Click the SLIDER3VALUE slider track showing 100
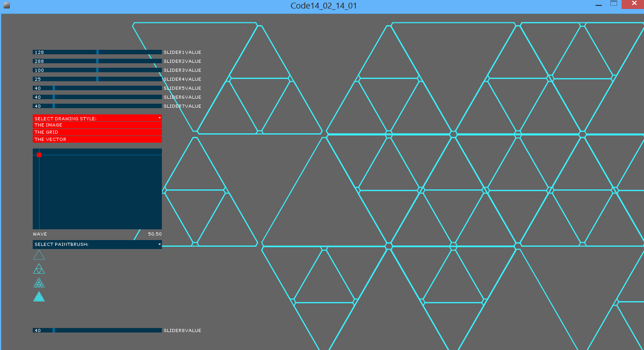 click(x=97, y=70)
